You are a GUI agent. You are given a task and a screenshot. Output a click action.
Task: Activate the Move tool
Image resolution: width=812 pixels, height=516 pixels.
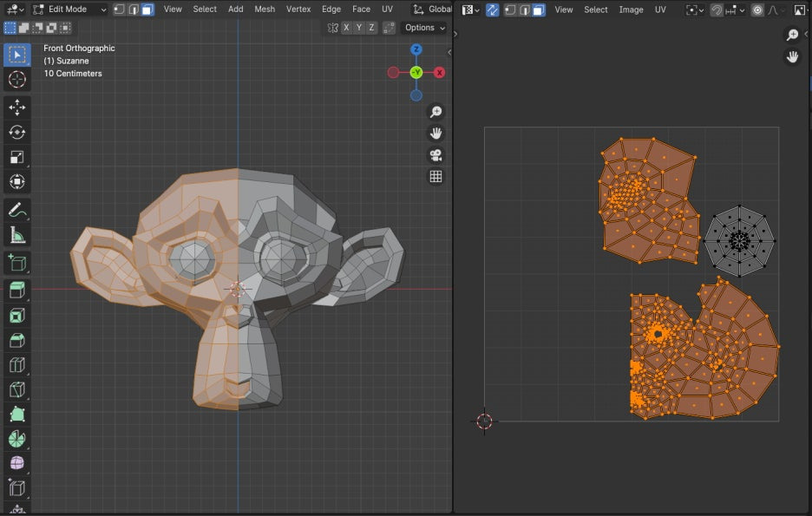(x=17, y=108)
